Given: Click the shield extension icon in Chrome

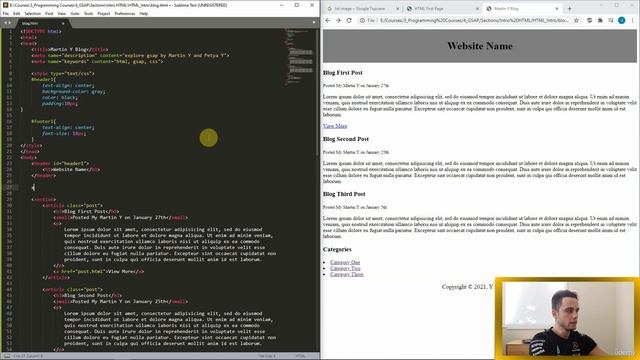Looking at the screenshot, I should tap(589, 20).
